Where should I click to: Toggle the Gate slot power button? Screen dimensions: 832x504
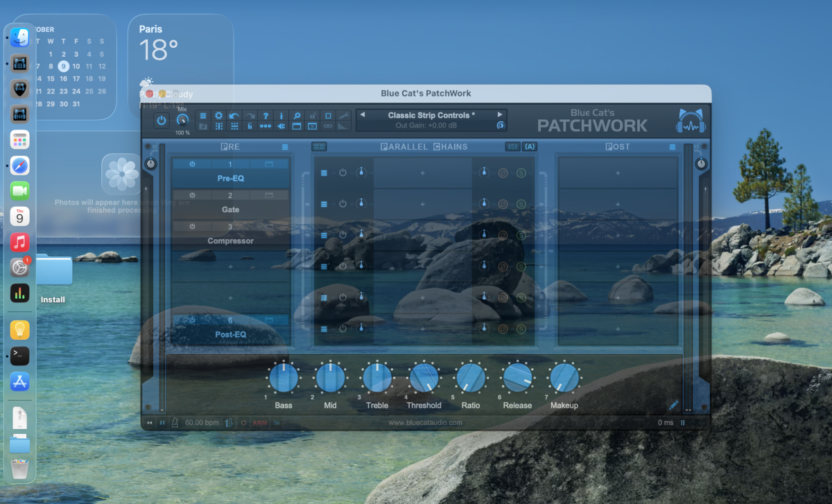(x=192, y=195)
